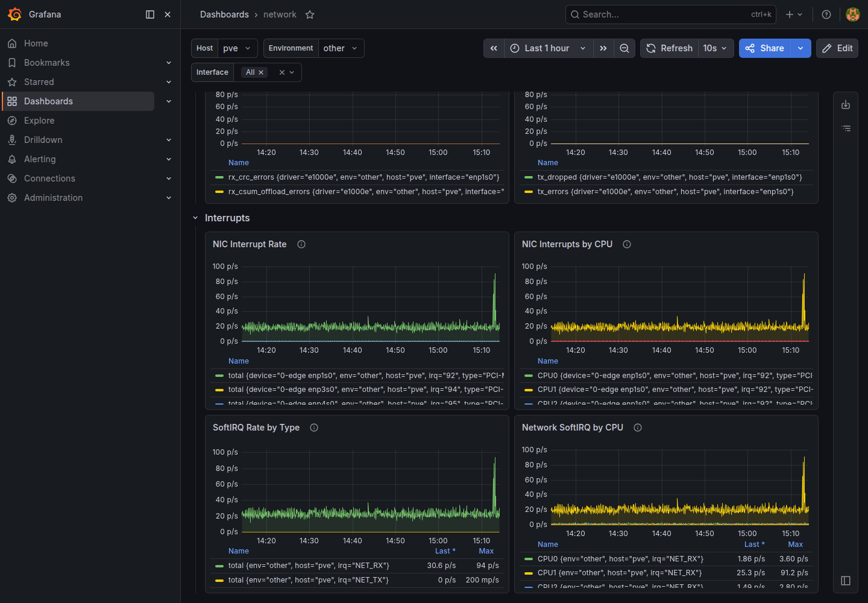Open the dashboard outline list icon
Screen dimensions: 868x603
point(846,128)
